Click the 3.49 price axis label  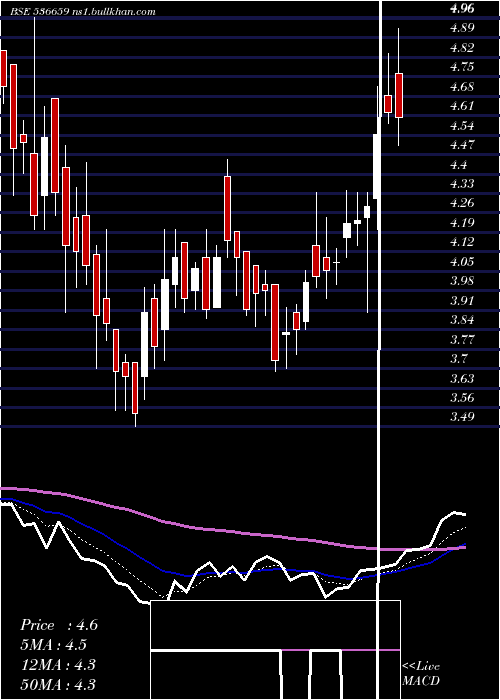pos(462,417)
